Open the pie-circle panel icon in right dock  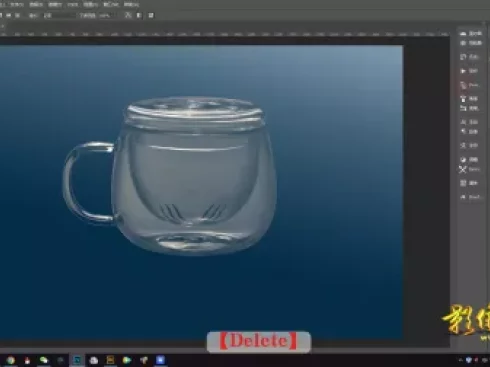tap(463, 159)
